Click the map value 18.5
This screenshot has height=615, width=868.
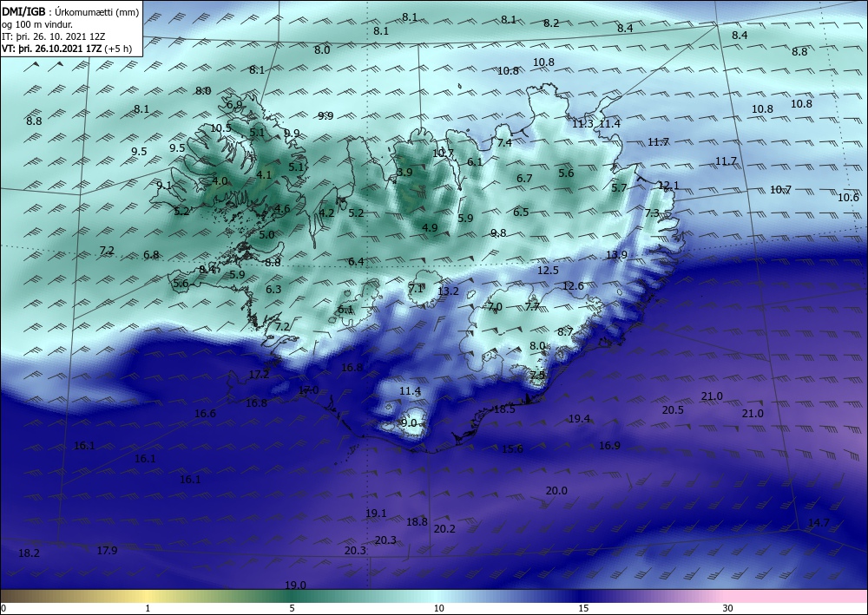(504, 409)
